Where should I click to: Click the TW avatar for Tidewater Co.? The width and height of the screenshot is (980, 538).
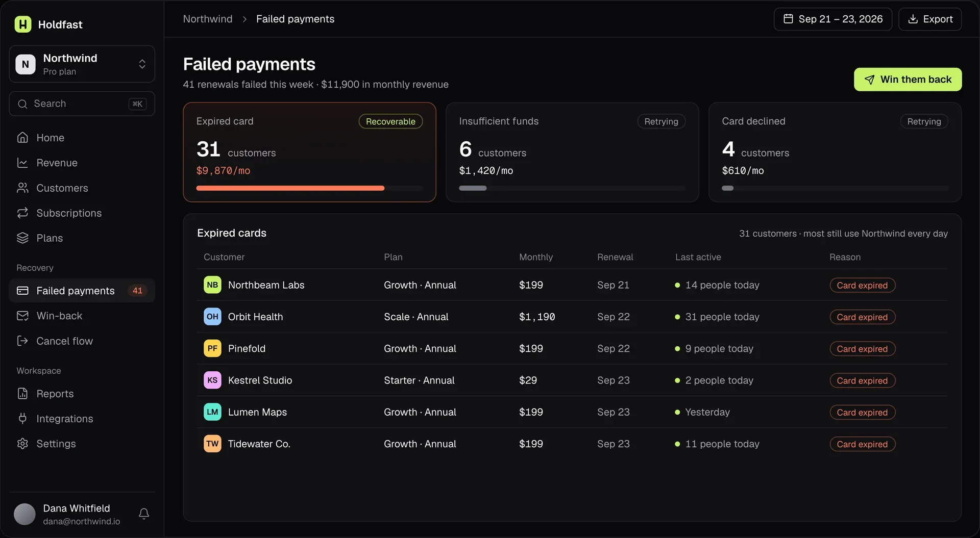212,444
